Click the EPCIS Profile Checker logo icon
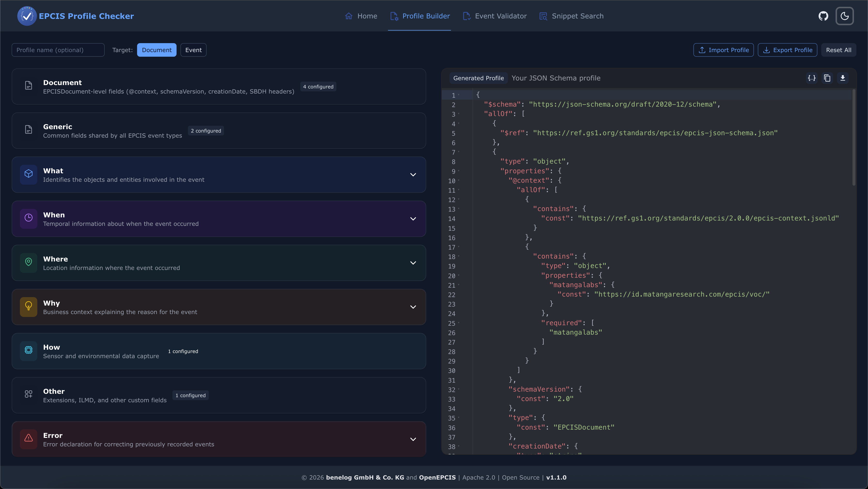 [x=27, y=16]
